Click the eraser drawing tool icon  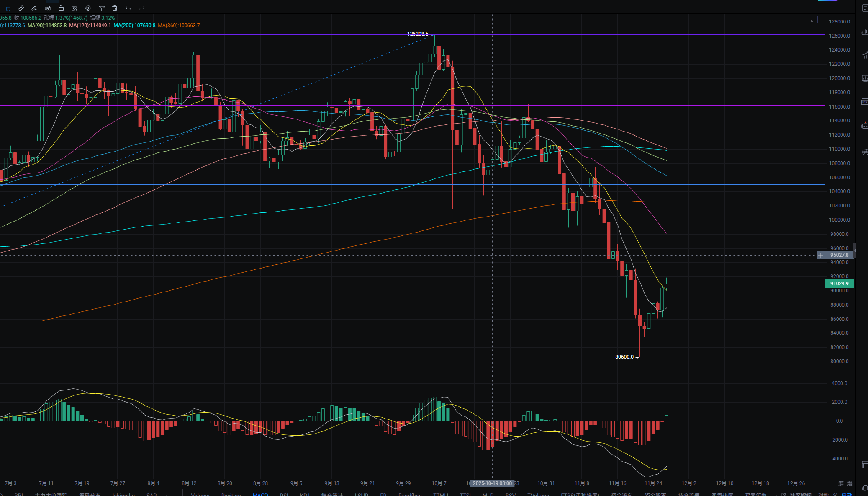[34, 8]
